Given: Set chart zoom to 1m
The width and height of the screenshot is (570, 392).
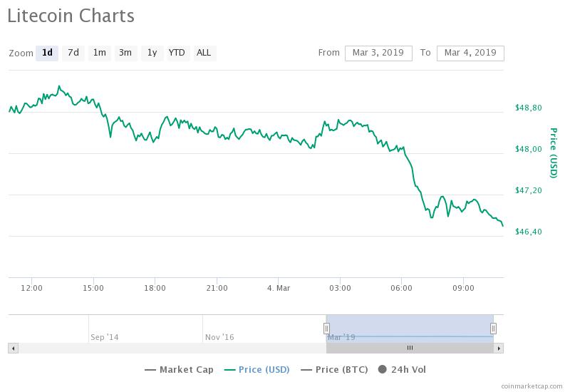Looking at the screenshot, I should (99, 53).
